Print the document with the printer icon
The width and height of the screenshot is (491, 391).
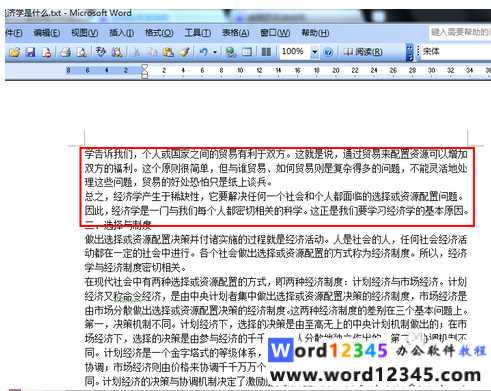point(66,52)
